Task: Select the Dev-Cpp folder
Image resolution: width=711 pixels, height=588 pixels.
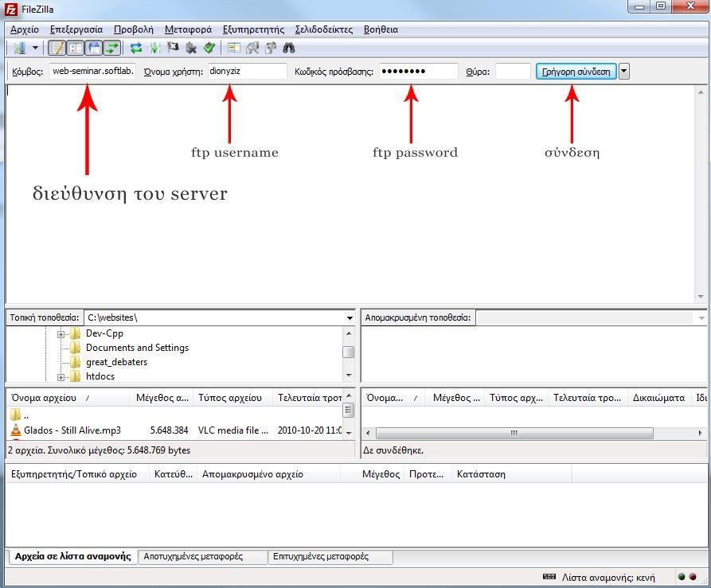Action: 104,333
